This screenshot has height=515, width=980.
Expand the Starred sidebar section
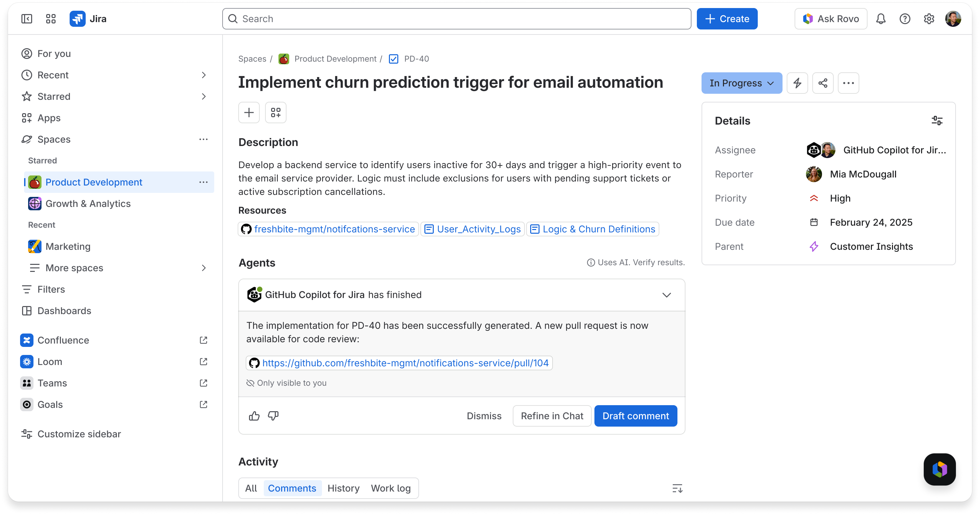pos(203,96)
